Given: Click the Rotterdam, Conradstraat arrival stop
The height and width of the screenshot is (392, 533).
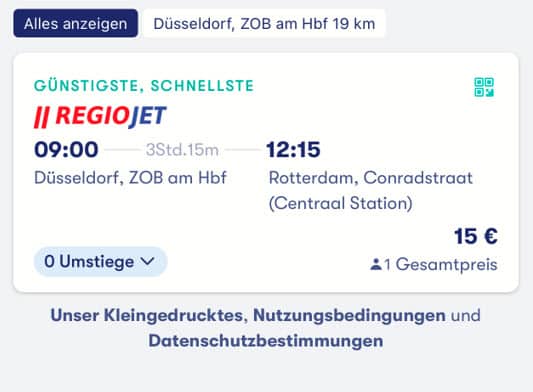Looking at the screenshot, I should (x=371, y=190).
